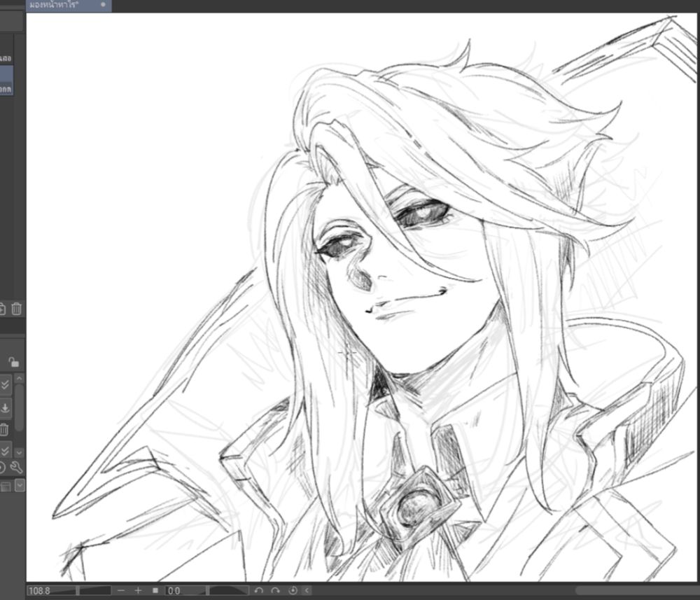Screen dimensions: 700x600
Task: Collapse the navigation bar with left chevron
Action: click(x=307, y=590)
